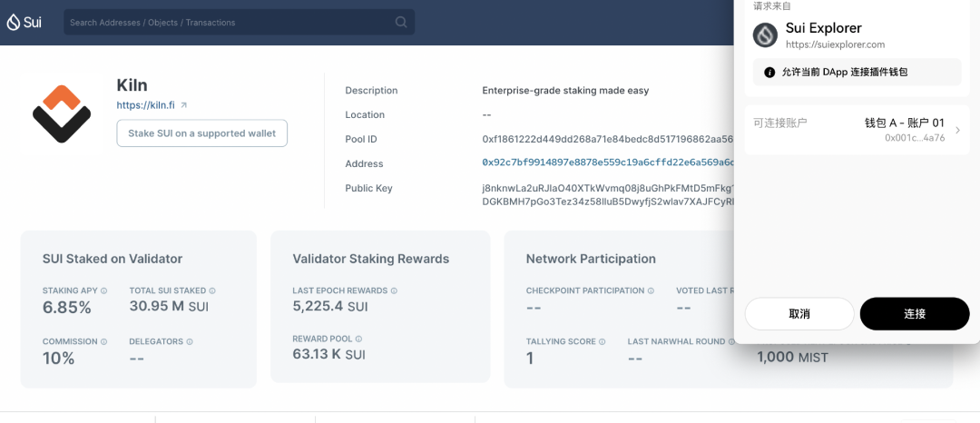Image resolution: width=980 pixels, height=423 pixels.
Task: Click the 10% commission value
Action: 59,359
